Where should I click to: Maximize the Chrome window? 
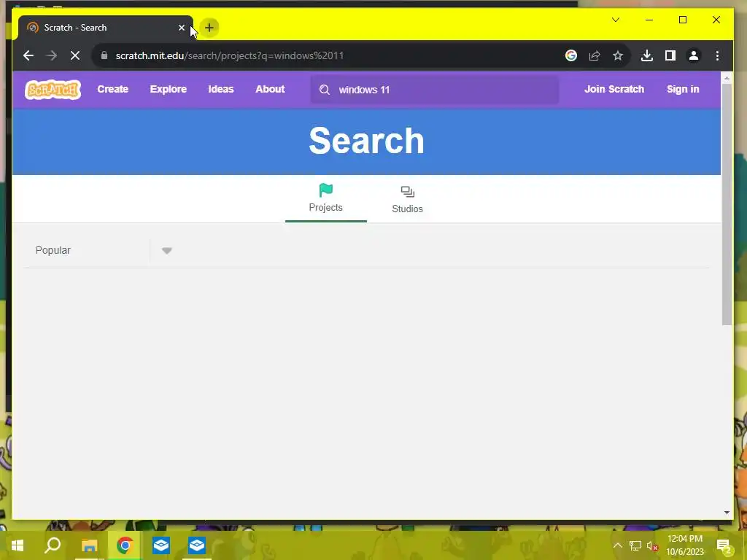click(683, 20)
